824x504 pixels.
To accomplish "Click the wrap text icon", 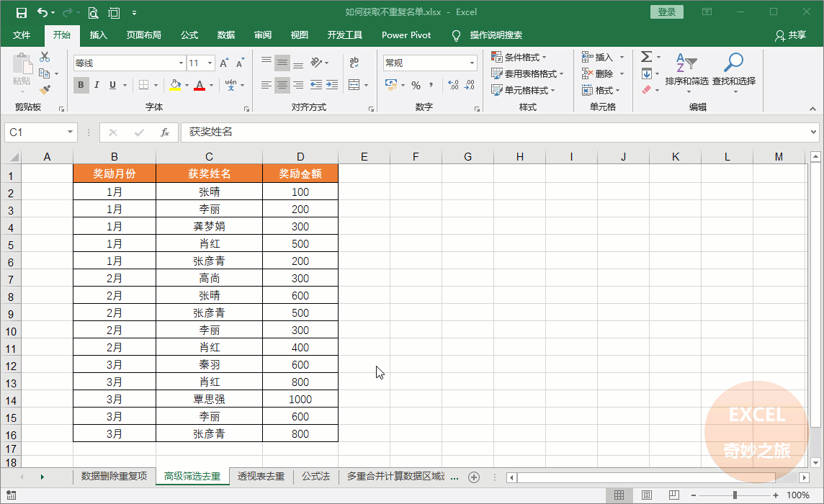I will pyautogui.click(x=354, y=63).
